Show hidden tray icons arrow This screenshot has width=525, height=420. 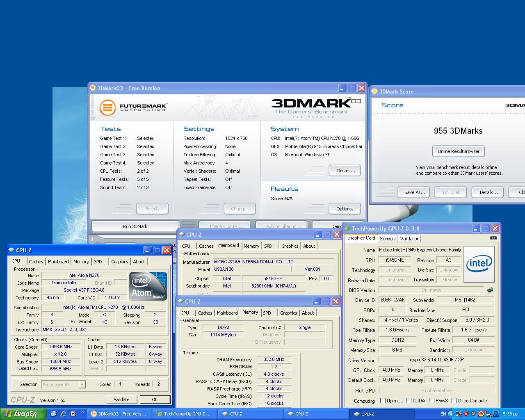(451, 414)
